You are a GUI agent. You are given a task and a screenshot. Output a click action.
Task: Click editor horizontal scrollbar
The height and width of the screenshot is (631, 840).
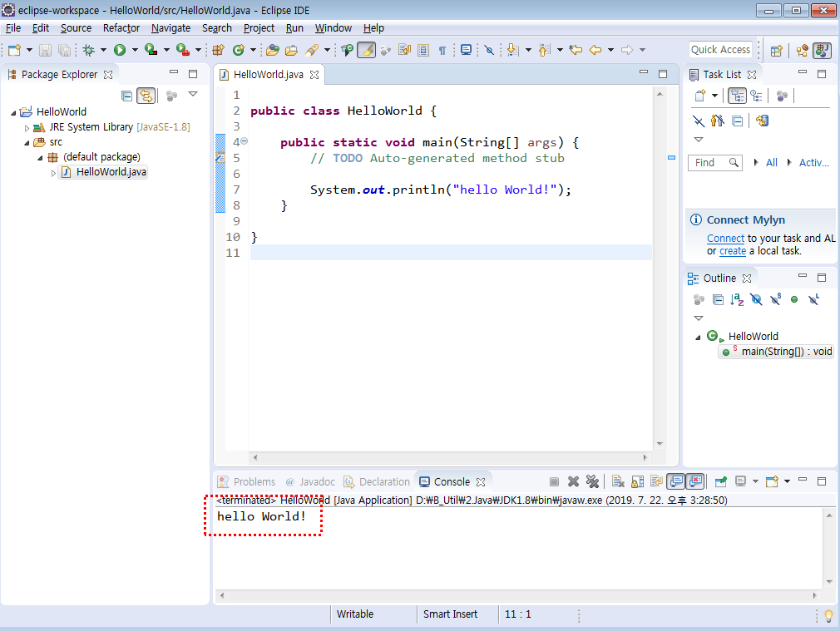pyautogui.click(x=450, y=457)
